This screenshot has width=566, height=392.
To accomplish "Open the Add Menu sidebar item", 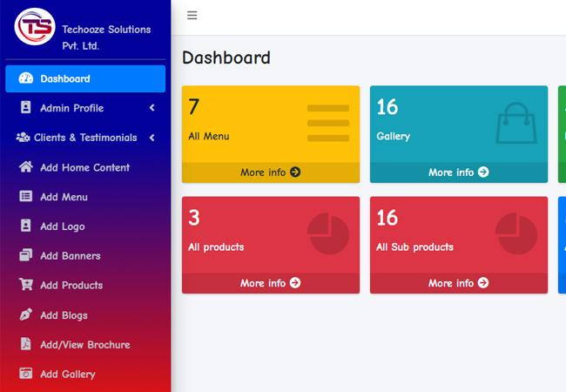I will coord(64,197).
